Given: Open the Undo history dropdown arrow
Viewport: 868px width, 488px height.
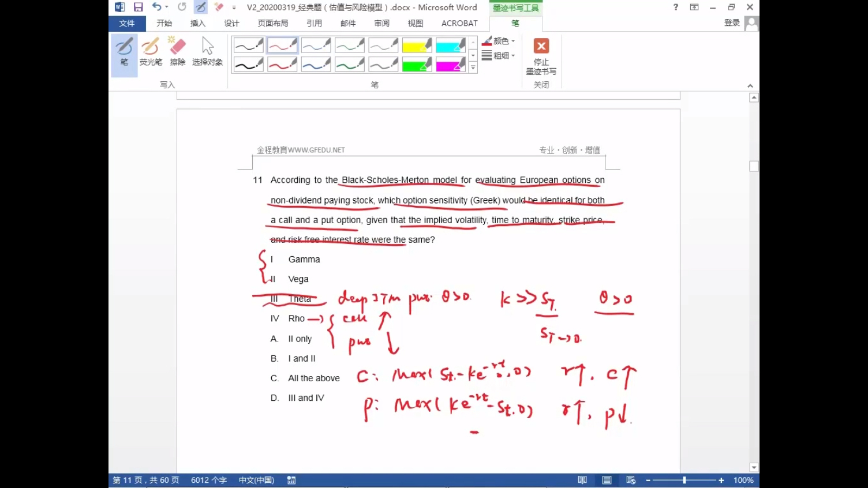Looking at the screenshot, I should coord(167,7).
